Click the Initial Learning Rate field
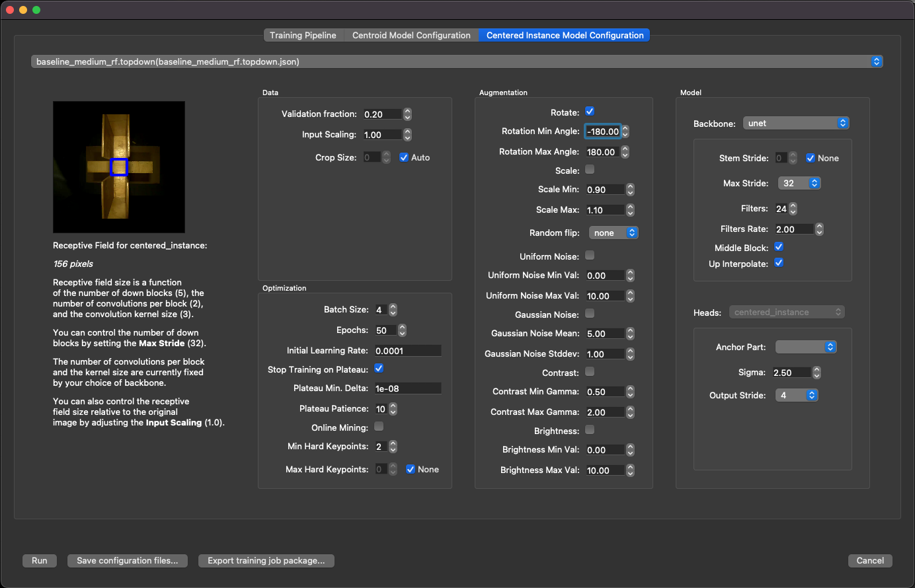 click(x=407, y=351)
